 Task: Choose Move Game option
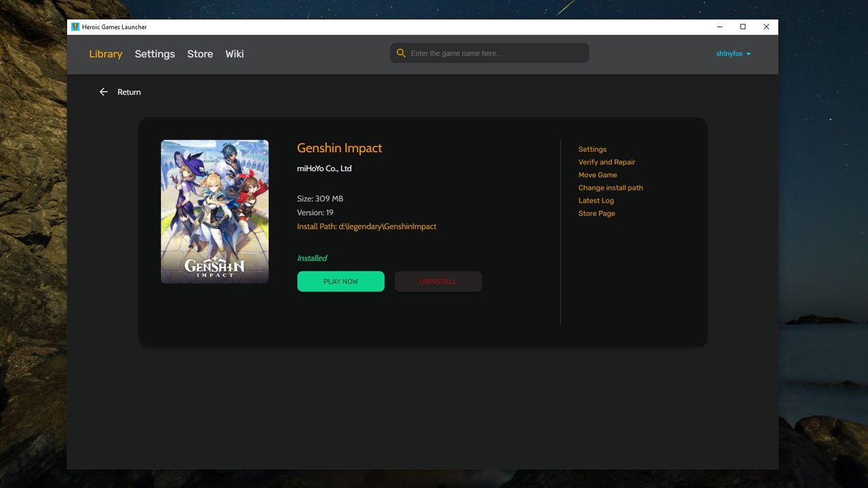click(x=597, y=175)
